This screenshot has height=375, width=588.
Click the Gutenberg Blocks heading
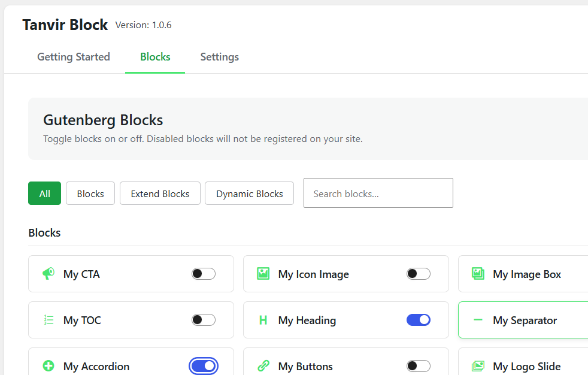point(103,120)
